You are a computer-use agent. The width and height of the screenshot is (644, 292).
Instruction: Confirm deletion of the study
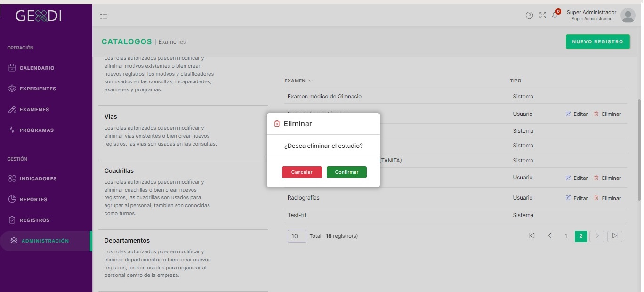point(346,172)
